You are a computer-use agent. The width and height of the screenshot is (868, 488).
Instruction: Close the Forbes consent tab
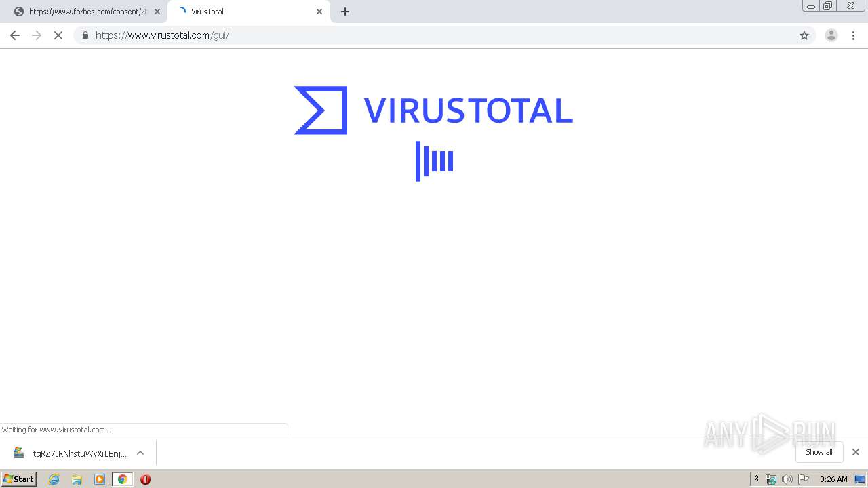pyautogui.click(x=157, y=12)
